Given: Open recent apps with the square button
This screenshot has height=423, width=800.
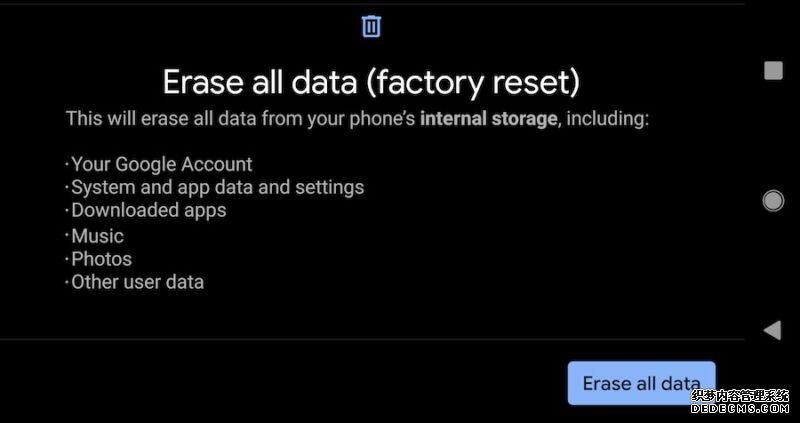Looking at the screenshot, I should coord(773,70).
